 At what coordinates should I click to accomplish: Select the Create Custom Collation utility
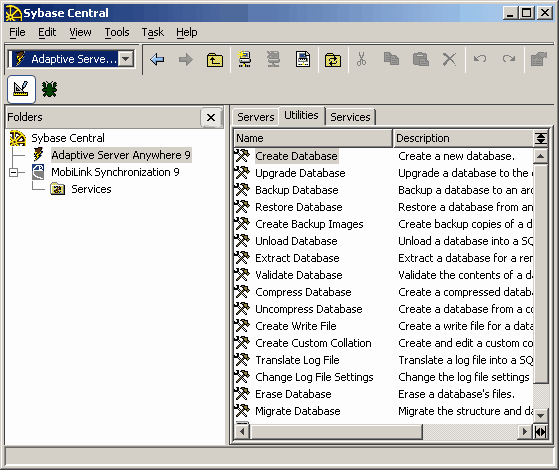pos(313,343)
